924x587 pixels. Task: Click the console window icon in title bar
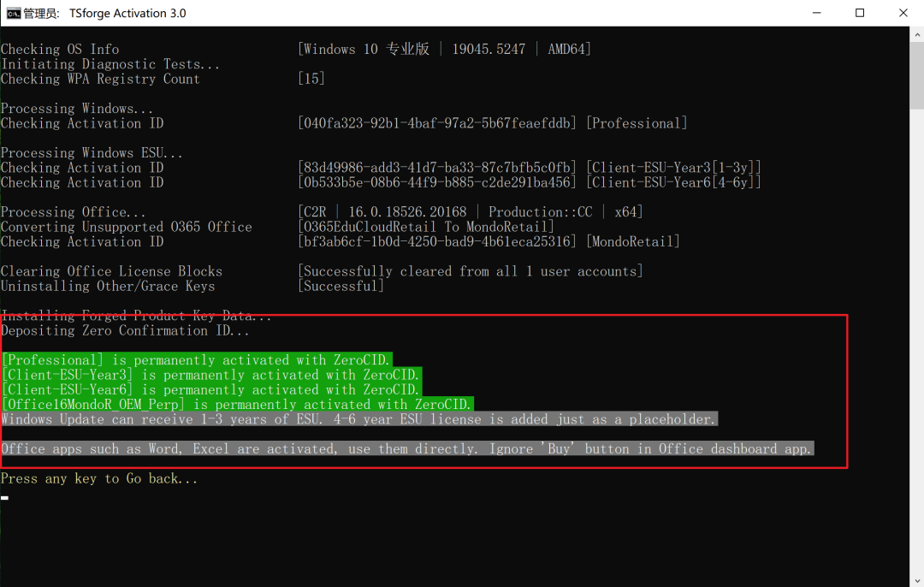(x=14, y=13)
